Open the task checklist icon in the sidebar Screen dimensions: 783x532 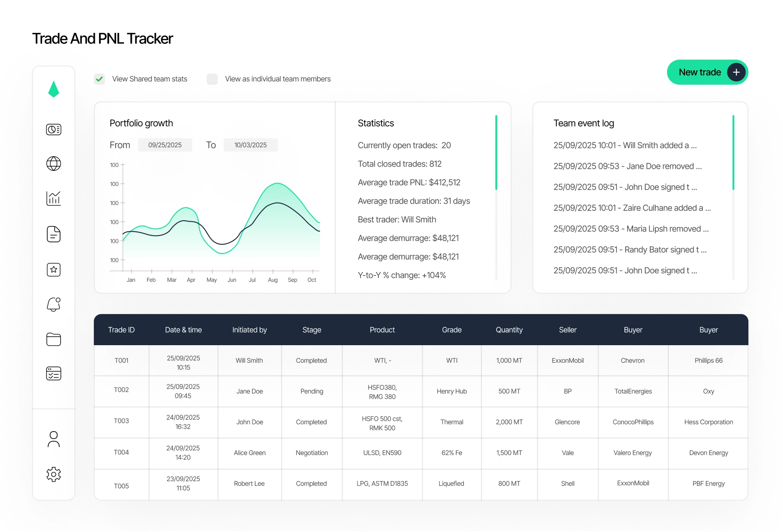coord(54,373)
